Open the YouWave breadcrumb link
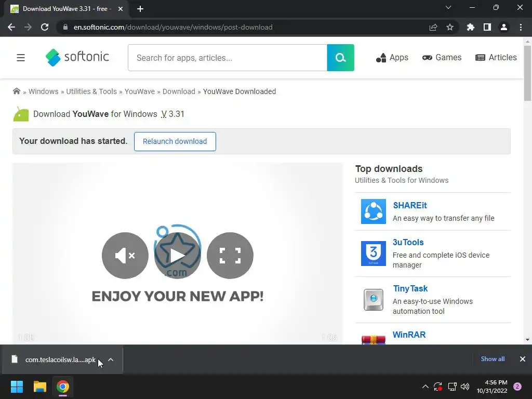This screenshot has height=399, width=532. tap(139, 91)
